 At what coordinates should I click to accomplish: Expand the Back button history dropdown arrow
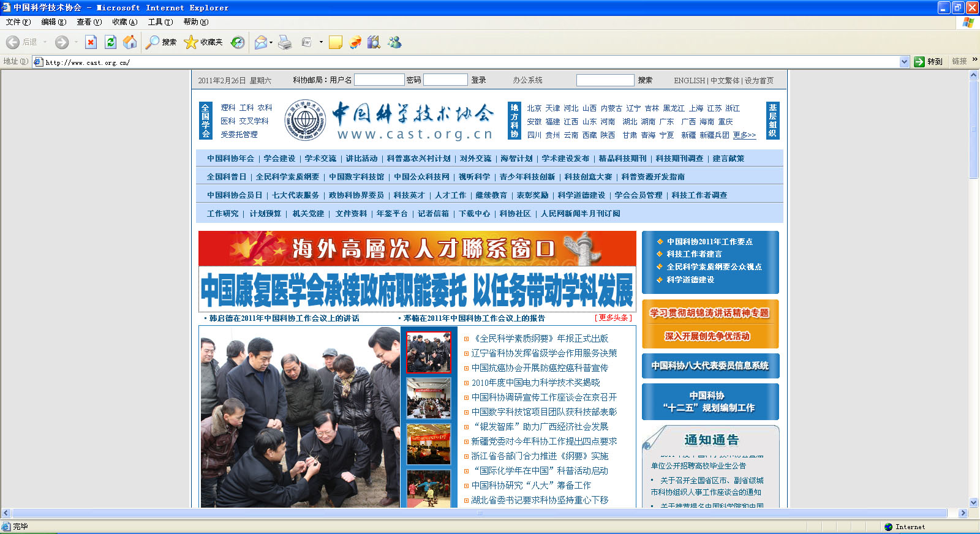(45, 42)
